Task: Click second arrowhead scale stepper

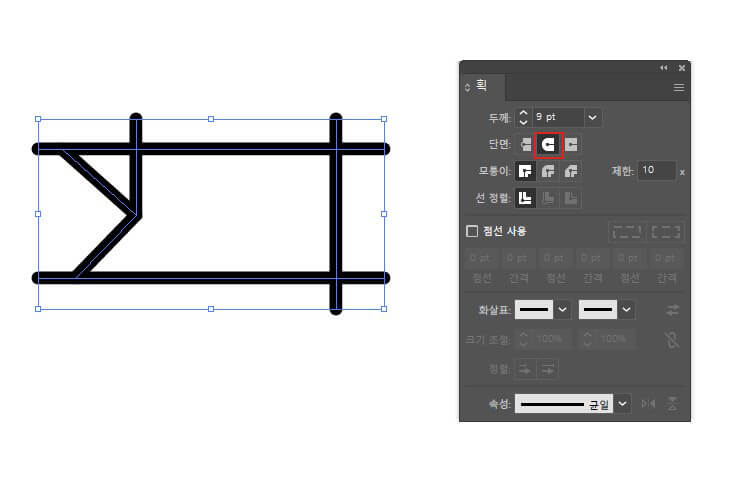Action: click(x=588, y=339)
